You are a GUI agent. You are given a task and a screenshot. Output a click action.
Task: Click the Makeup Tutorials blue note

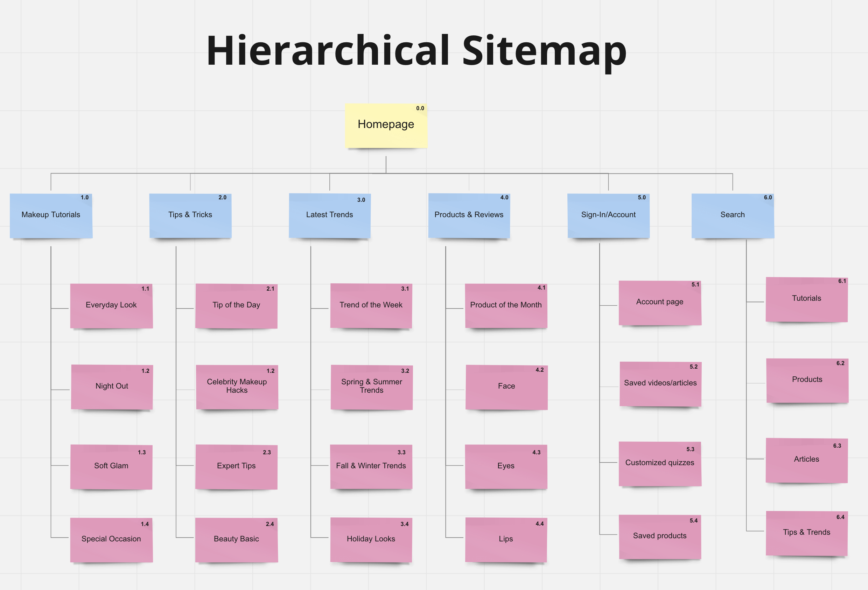click(51, 216)
